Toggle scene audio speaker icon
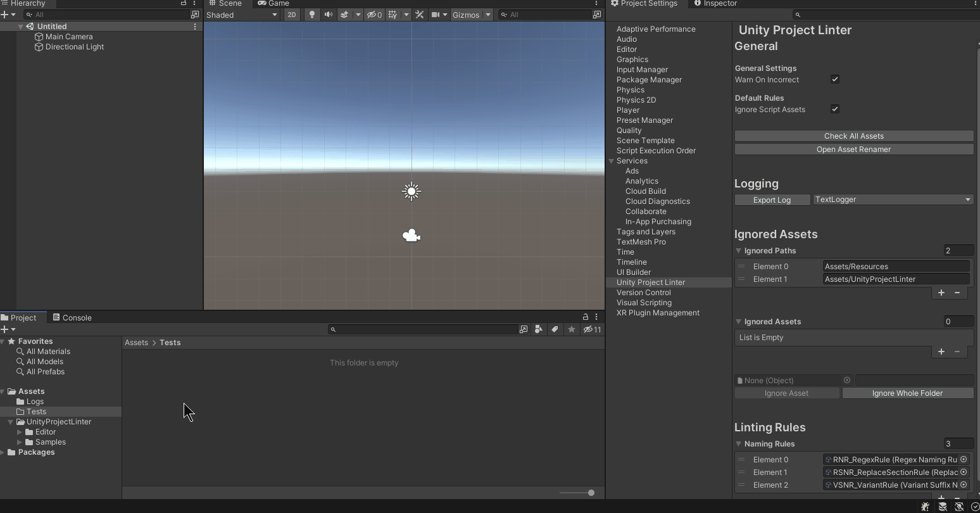This screenshot has height=513, width=980. (x=328, y=15)
